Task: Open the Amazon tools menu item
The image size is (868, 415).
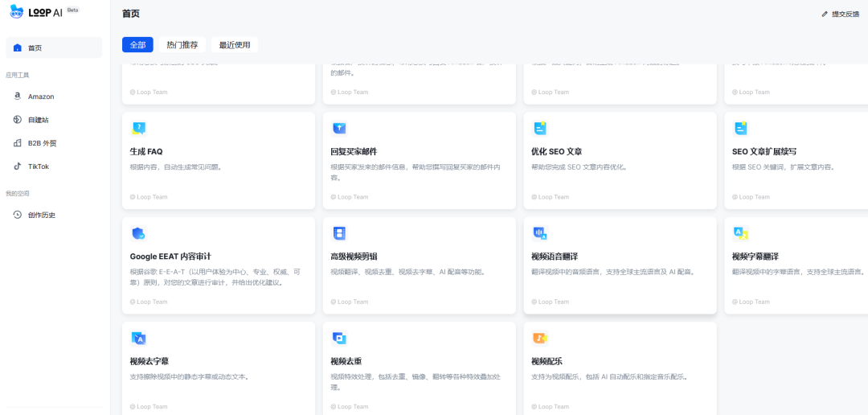Action: click(x=41, y=97)
